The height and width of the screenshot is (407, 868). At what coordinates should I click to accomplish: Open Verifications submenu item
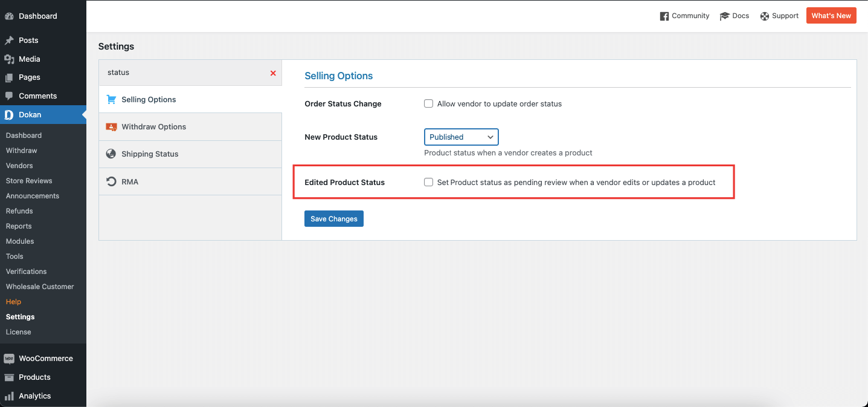(x=27, y=272)
